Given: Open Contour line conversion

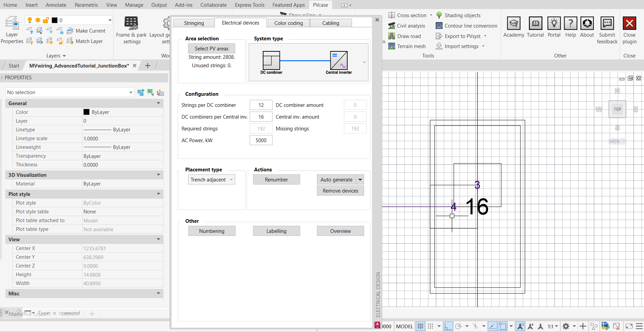Looking at the screenshot, I should pyautogui.click(x=467, y=26).
